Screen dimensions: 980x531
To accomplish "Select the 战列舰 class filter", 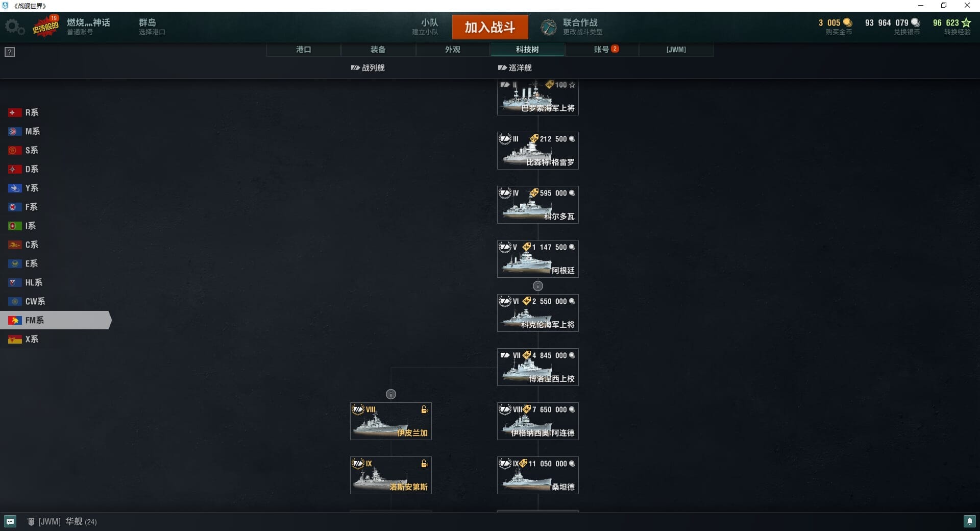I will pyautogui.click(x=368, y=68).
